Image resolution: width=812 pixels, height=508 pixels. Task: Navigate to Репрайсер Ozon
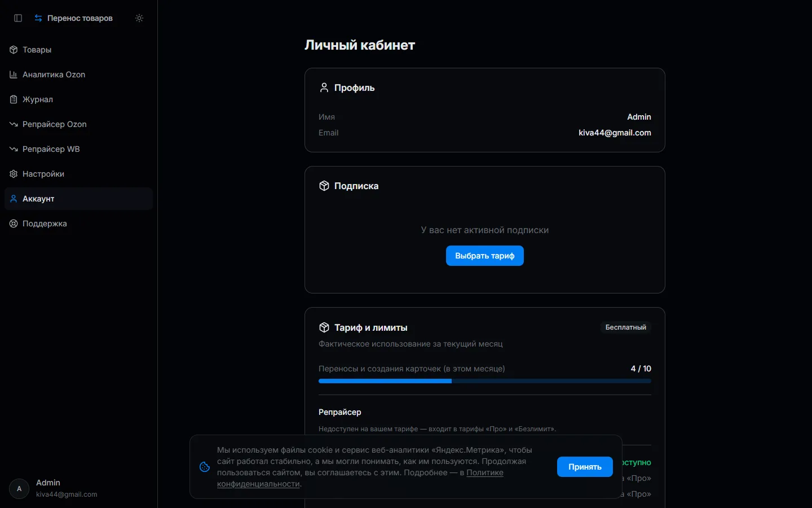pyautogui.click(x=78, y=124)
